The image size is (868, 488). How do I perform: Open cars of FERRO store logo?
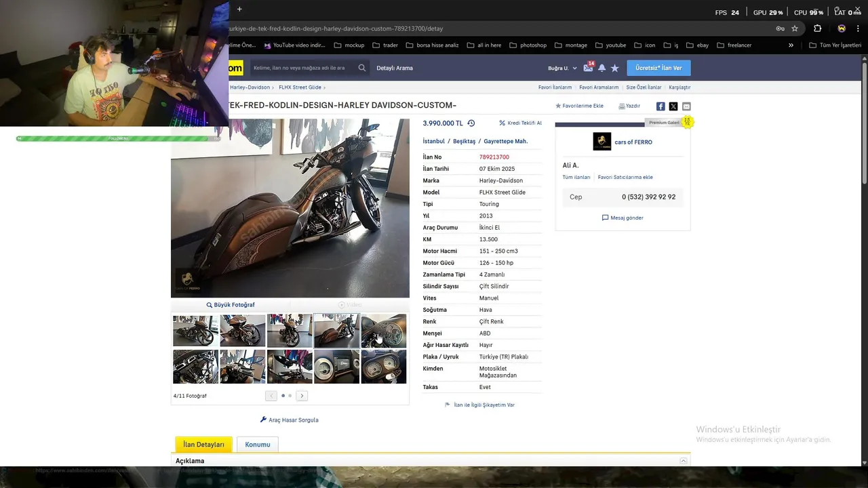602,142
